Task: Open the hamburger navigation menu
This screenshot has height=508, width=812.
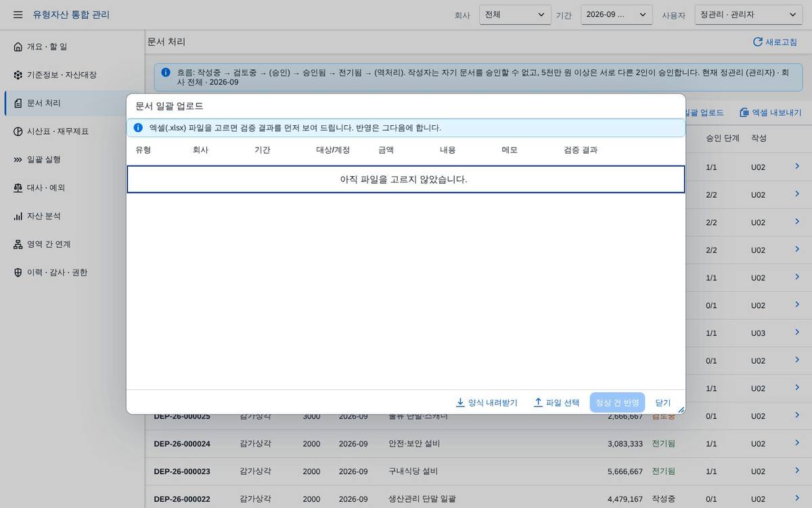Action: tap(18, 14)
